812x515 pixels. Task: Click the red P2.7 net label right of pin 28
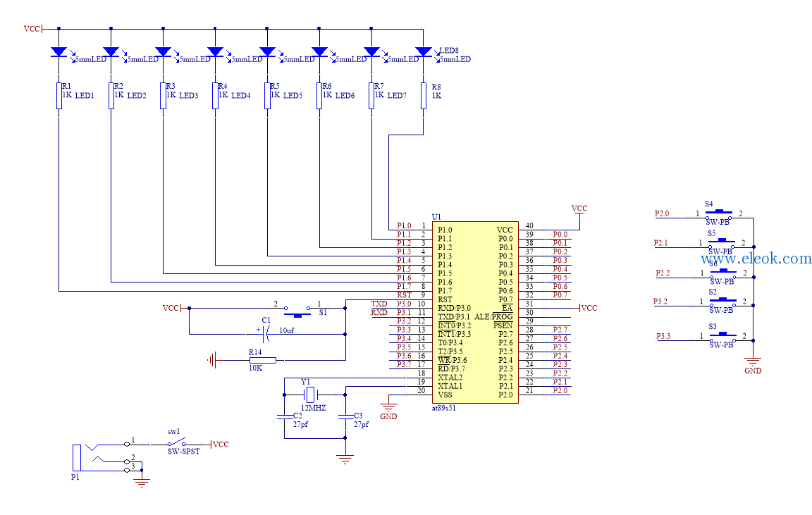[560, 330]
